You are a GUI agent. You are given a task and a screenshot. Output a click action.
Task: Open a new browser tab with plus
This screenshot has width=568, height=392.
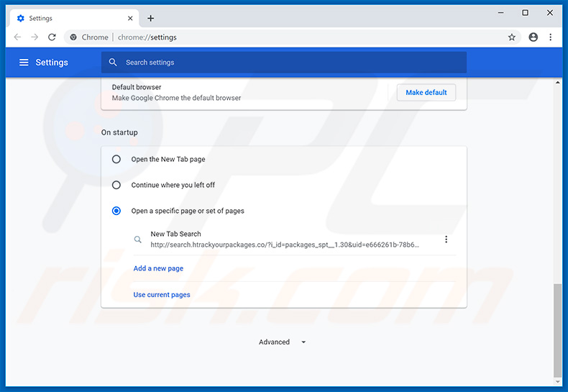coord(151,18)
